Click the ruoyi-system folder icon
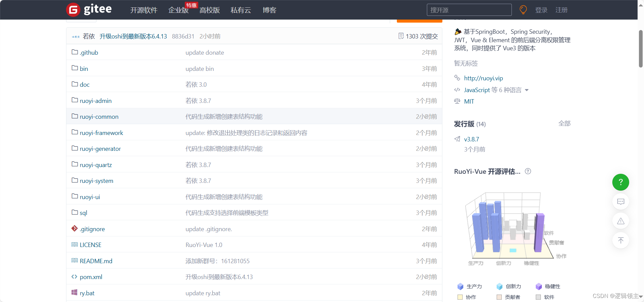 [x=75, y=180]
